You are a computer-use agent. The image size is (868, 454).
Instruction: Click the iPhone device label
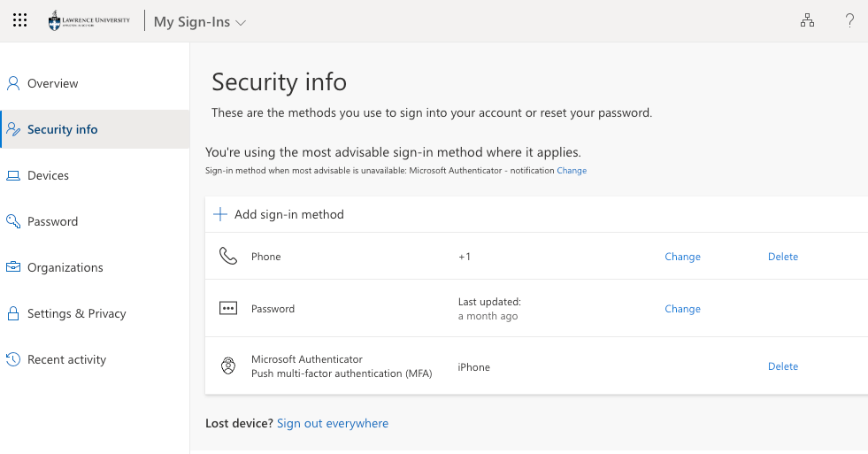coord(474,367)
